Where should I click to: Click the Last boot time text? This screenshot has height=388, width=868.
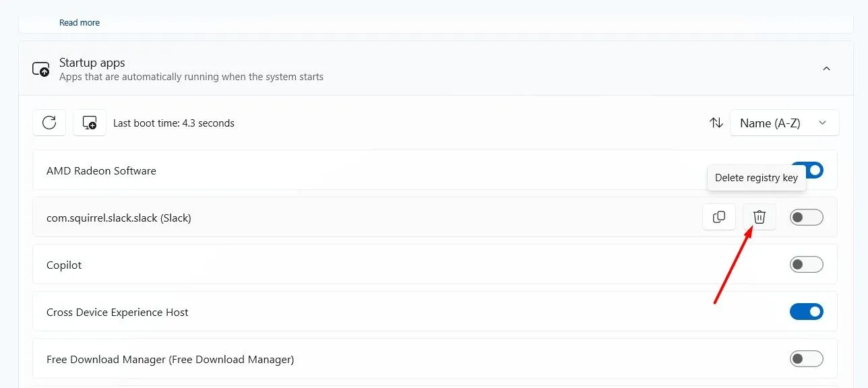tap(174, 123)
